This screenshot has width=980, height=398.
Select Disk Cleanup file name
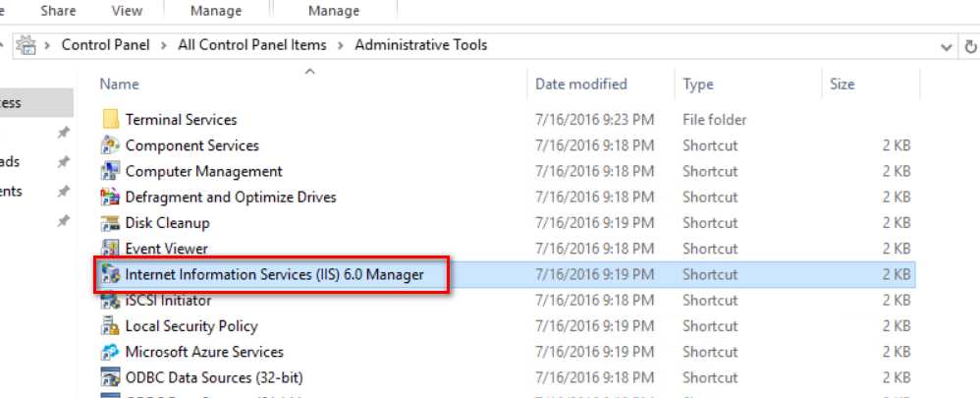[x=168, y=223]
